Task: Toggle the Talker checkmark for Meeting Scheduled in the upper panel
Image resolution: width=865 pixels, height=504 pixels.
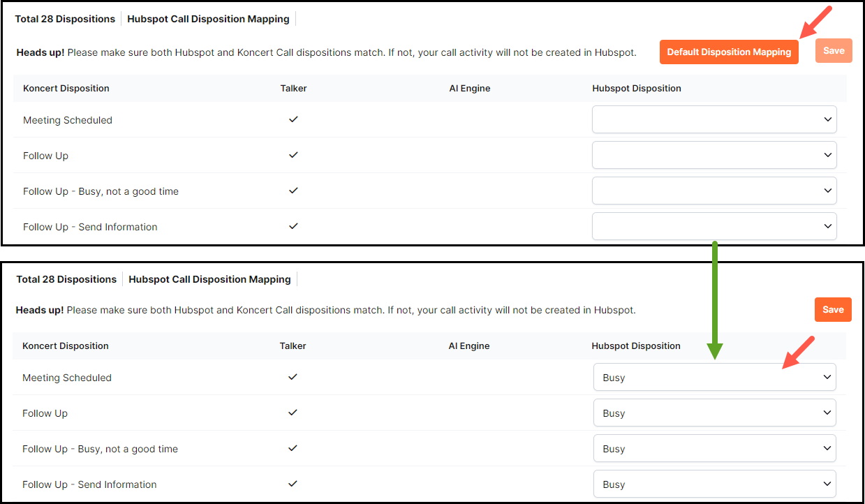Action: click(x=293, y=119)
